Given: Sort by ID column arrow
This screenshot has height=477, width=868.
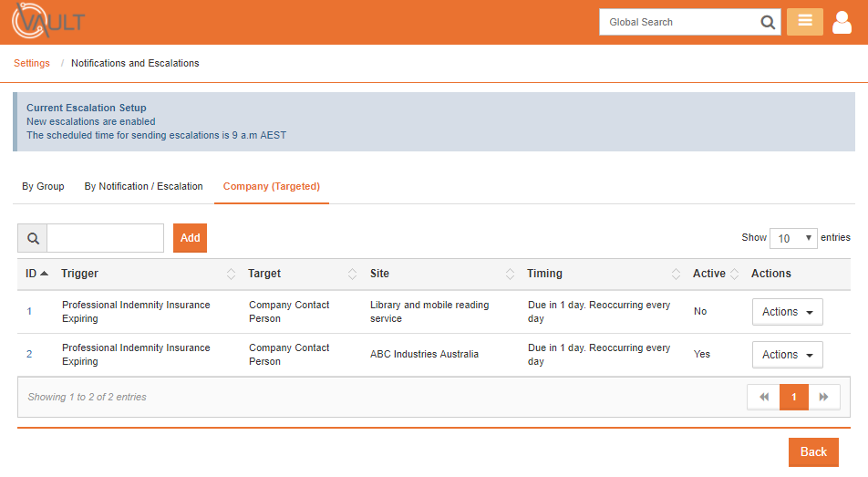Looking at the screenshot, I should pyautogui.click(x=45, y=274).
